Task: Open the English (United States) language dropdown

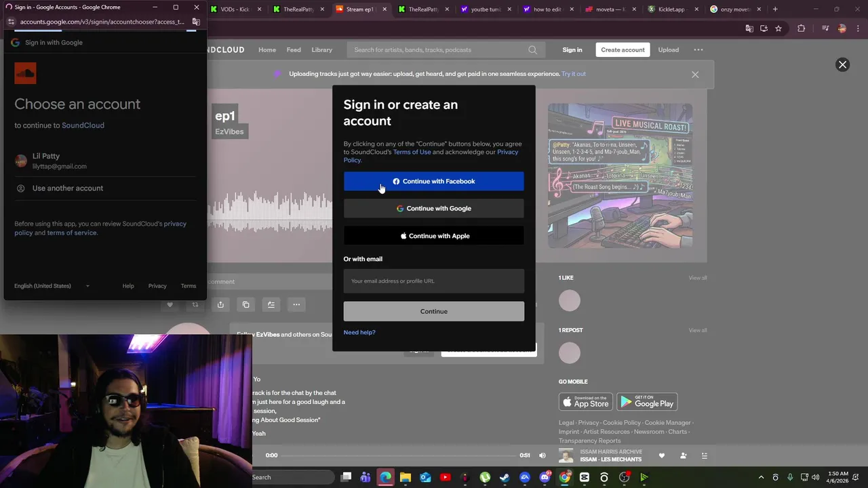Action: click(52, 286)
